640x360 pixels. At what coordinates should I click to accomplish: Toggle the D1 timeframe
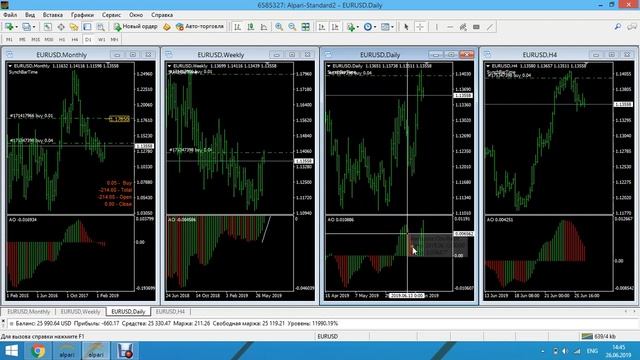tap(88, 40)
